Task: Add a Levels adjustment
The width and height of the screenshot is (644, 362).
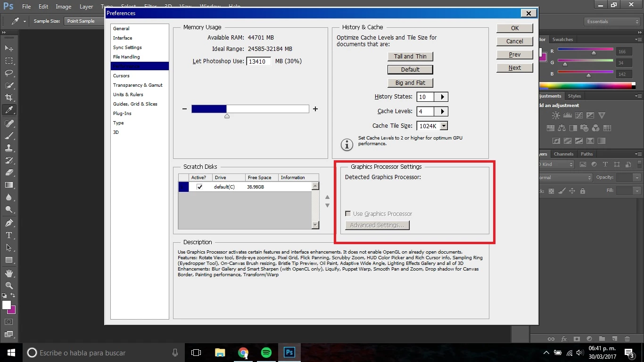Action: (568, 115)
